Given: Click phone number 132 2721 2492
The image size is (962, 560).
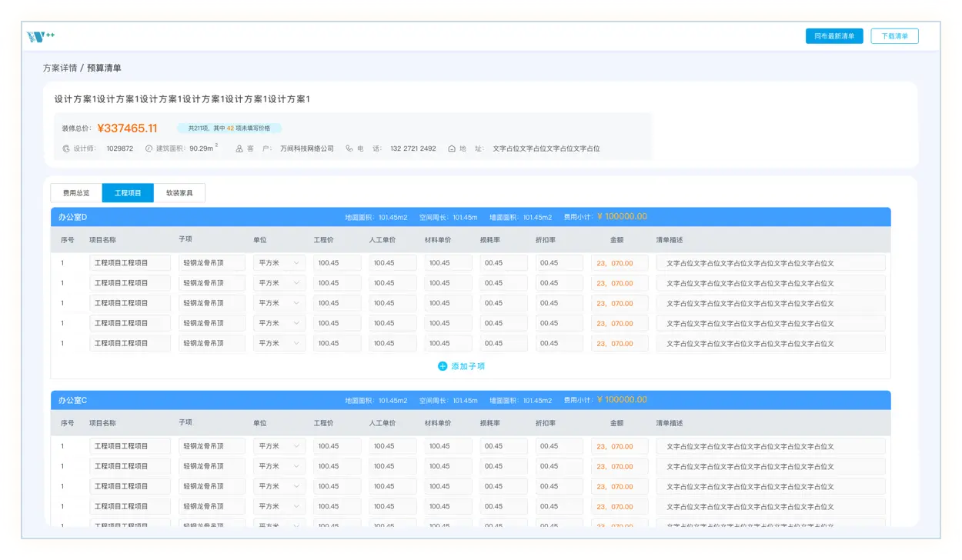Looking at the screenshot, I should pos(413,148).
